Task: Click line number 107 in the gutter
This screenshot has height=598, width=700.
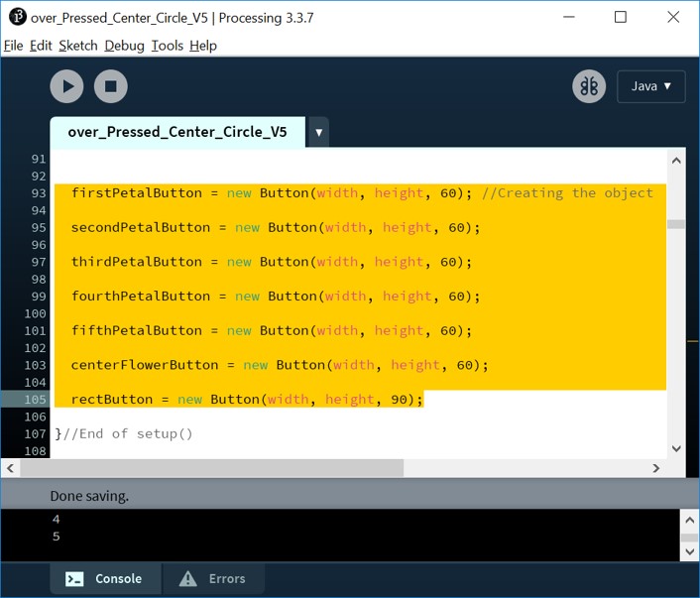Action: point(36,433)
